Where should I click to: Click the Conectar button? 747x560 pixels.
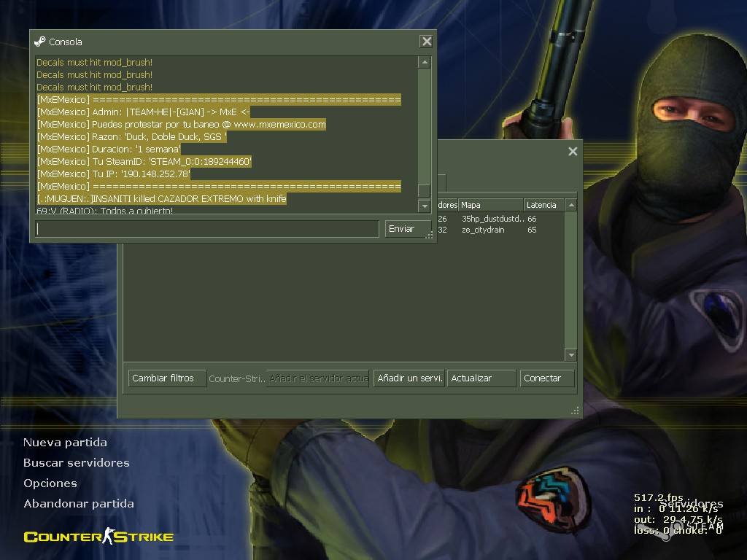click(x=547, y=378)
